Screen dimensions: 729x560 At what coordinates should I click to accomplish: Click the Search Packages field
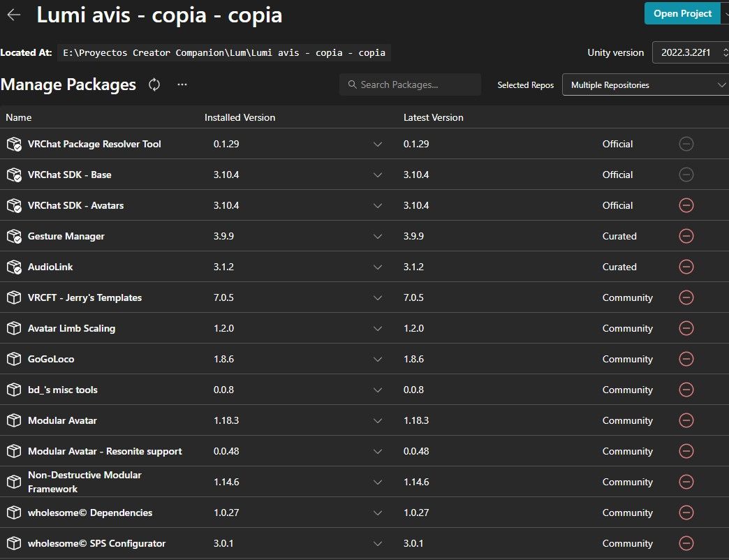[x=410, y=84]
